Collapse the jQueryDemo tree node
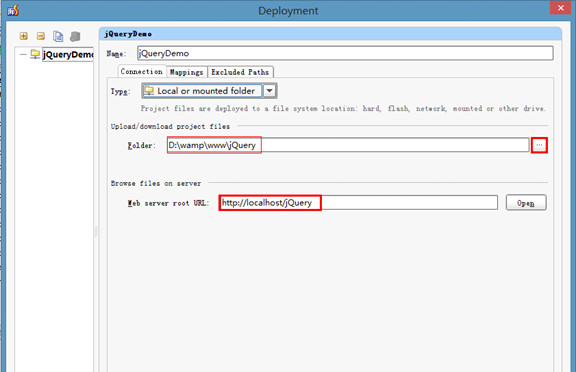This screenshot has height=372, width=576. 23,54
